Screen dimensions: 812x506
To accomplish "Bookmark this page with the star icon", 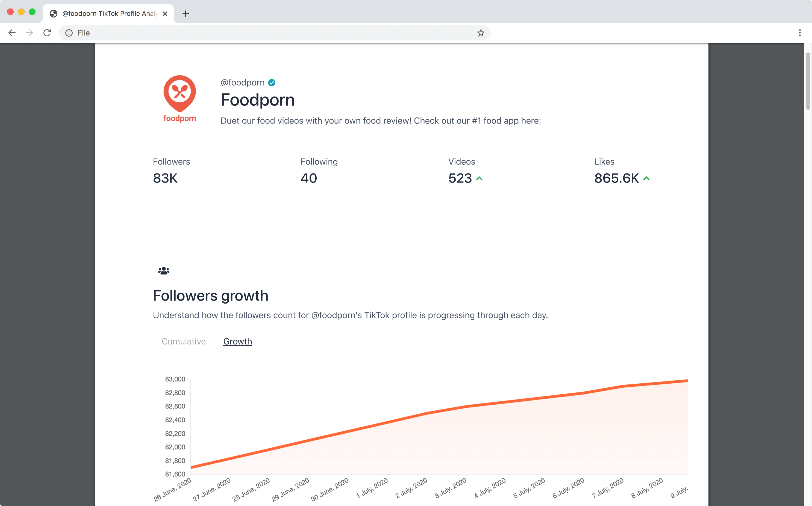I will [480, 33].
